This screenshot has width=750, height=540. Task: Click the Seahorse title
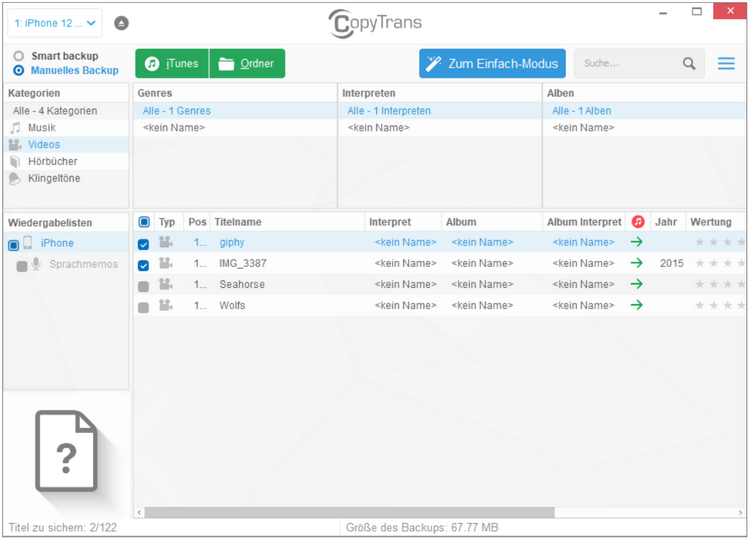tap(242, 284)
